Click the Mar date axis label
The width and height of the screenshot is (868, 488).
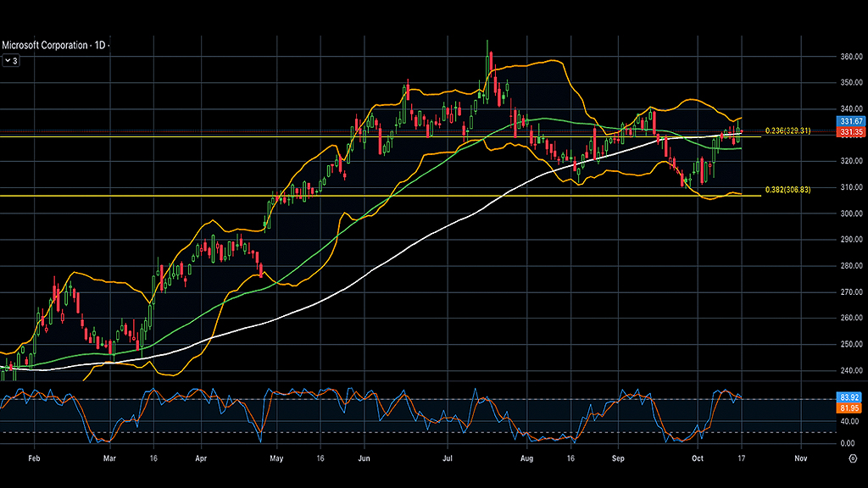tap(109, 458)
